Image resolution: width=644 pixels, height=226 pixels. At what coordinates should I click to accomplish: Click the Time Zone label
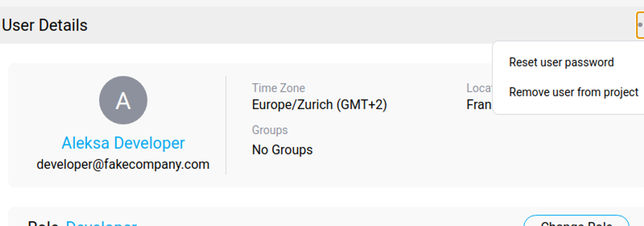pyautogui.click(x=278, y=88)
